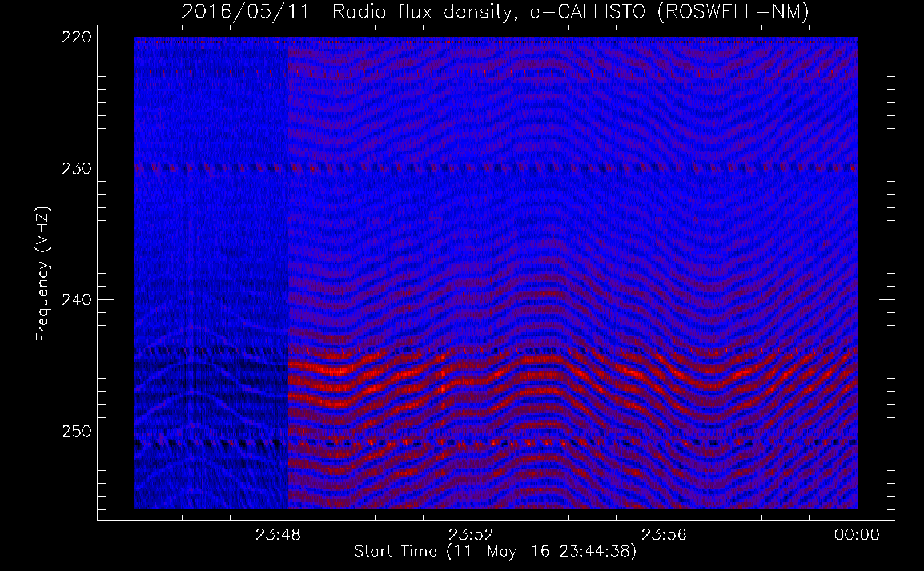
Task: Click the 23:52 time tick label
Action: click(x=471, y=535)
